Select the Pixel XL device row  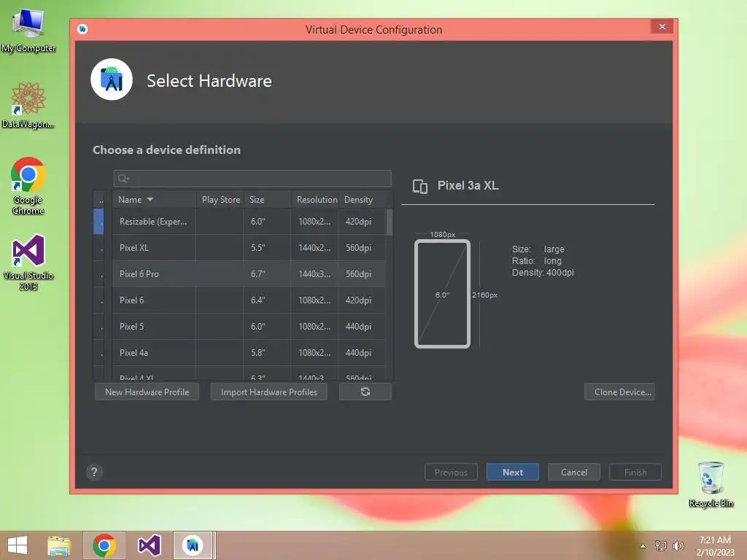249,248
